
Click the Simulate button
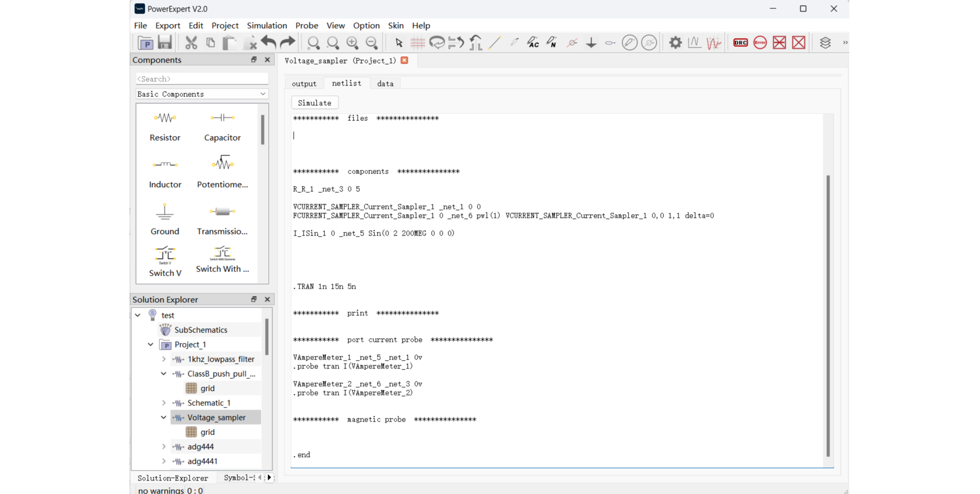tap(315, 103)
